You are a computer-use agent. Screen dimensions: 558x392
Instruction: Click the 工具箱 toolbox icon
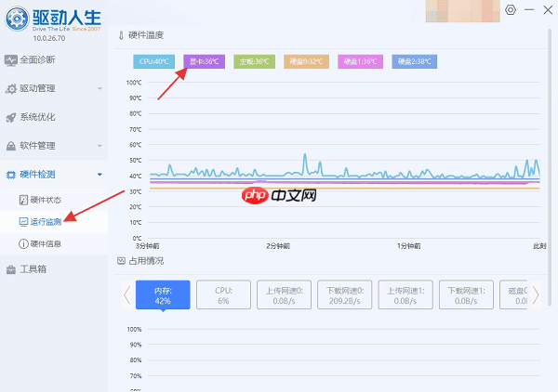pyautogui.click(x=11, y=269)
